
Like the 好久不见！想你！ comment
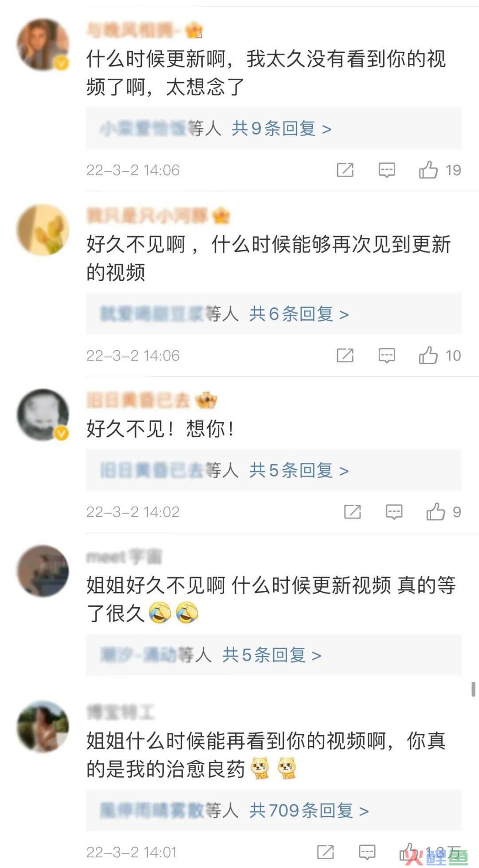click(x=436, y=512)
